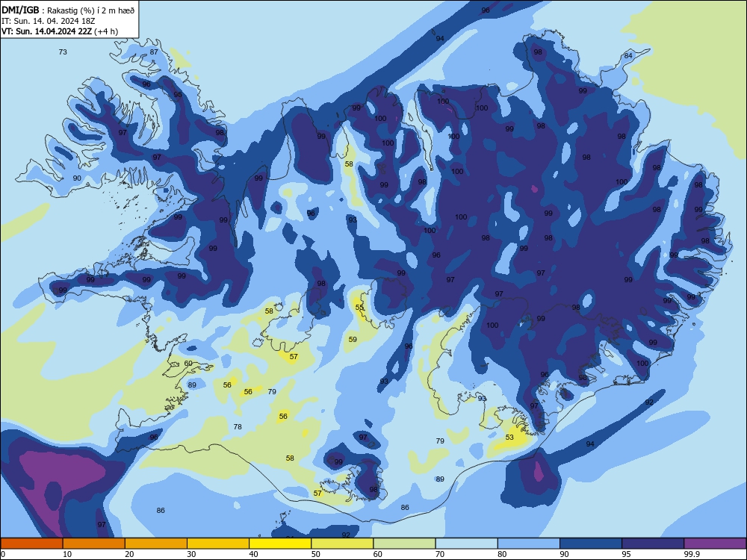Click the purple above-99.9 legend swatch
The image size is (747, 560).
coord(715,544)
